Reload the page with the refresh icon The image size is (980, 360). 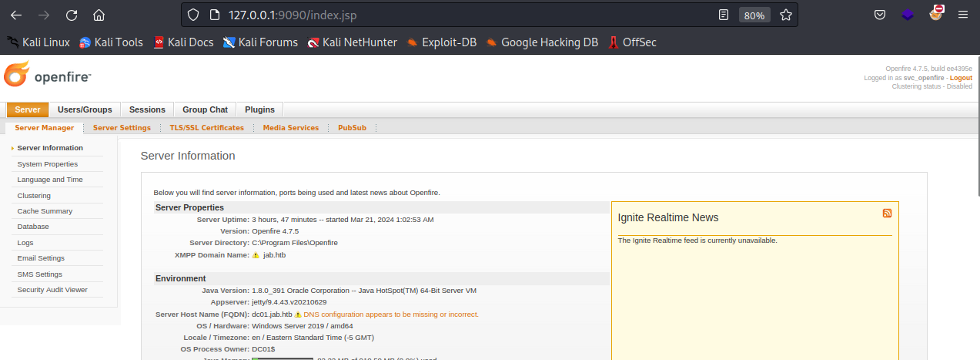coord(72,15)
